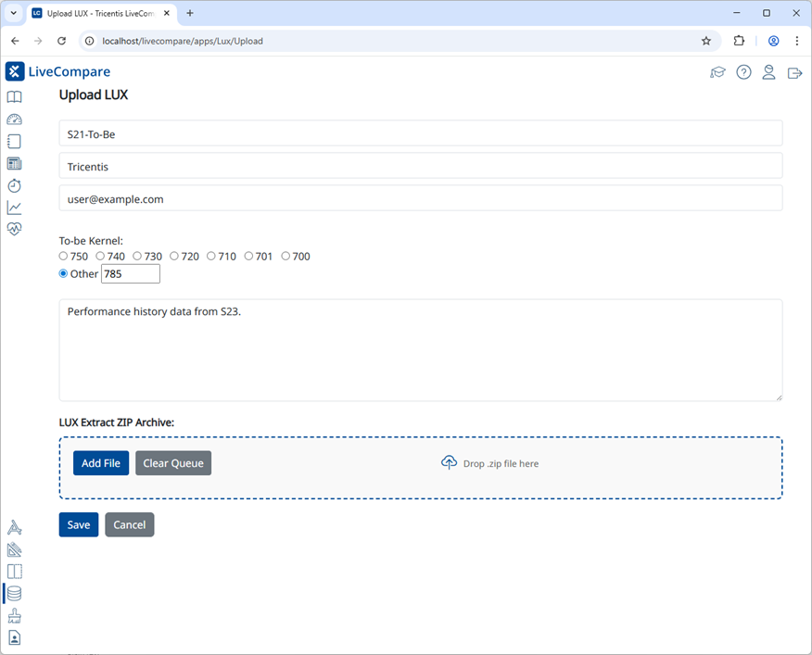812x655 pixels.
Task: Open the stopwatch timer icon
Action: [14, 185]
